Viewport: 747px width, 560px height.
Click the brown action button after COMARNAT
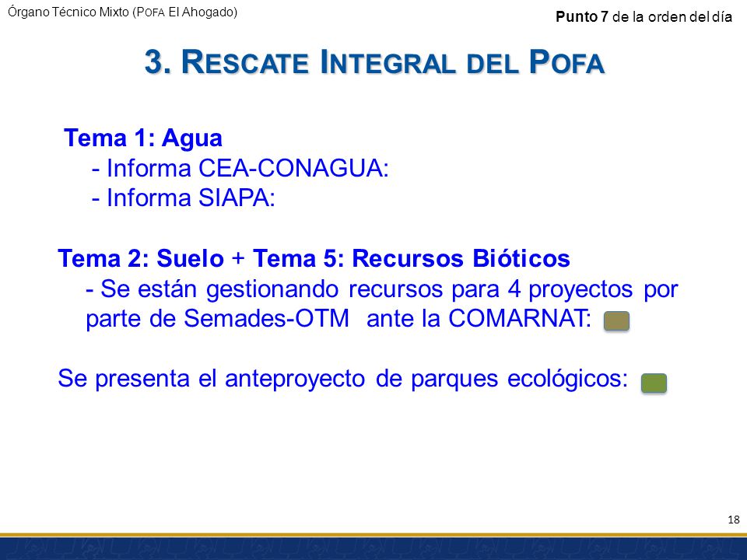(616, 321)
